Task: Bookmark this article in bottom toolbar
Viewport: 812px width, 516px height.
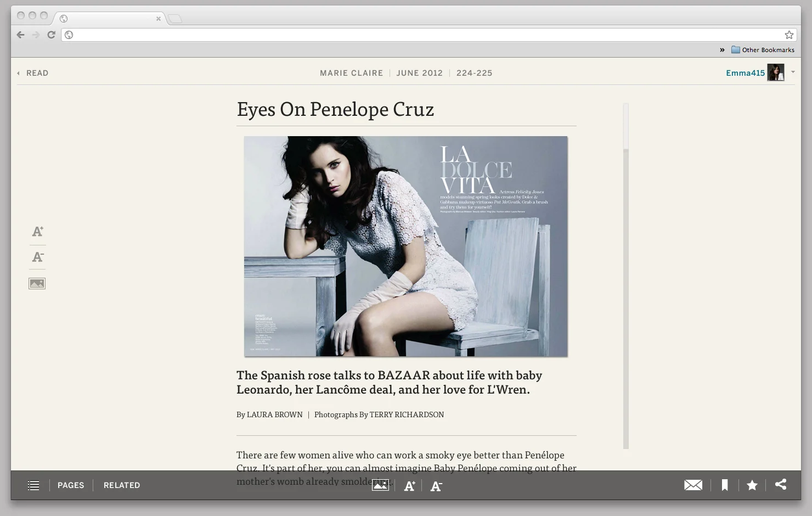Action: pyautogui.click(x=725, y=485)
